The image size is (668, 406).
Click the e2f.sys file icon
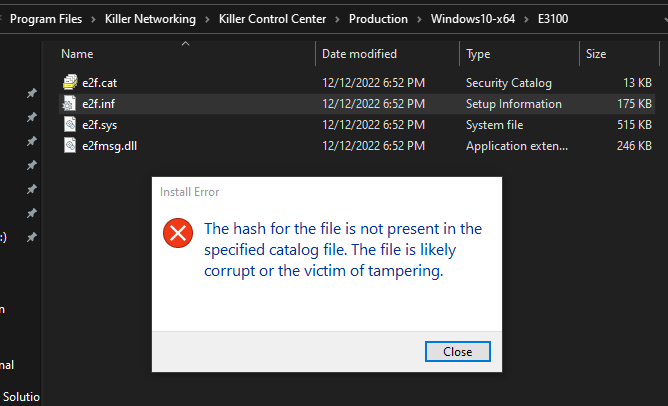pos(69,124)
